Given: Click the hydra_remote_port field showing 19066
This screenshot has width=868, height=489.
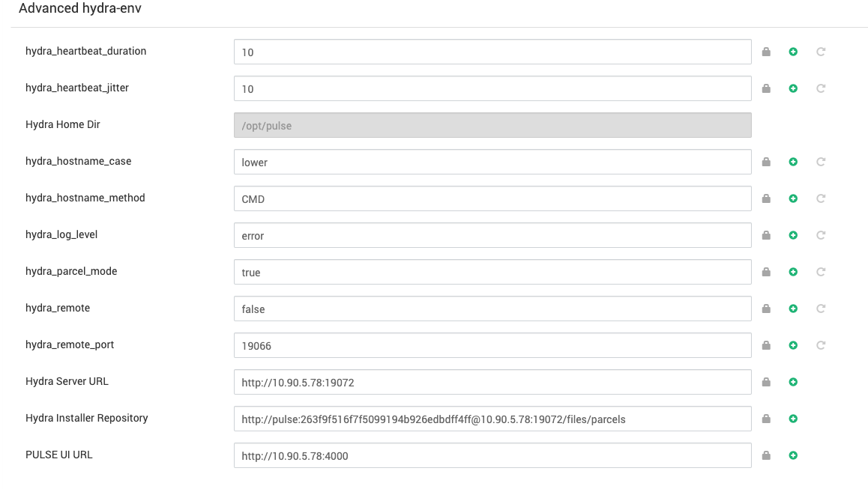Looking at the screenshot, I should [x=492, y=345].
